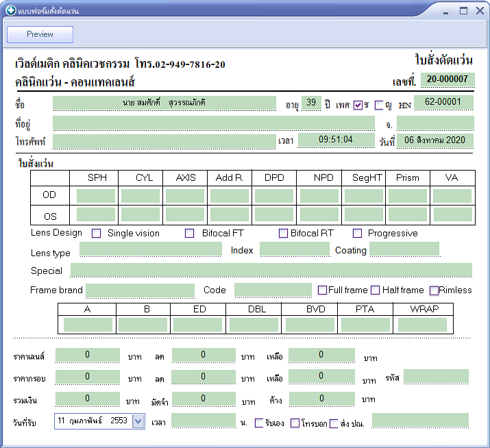Click the HN field 62-00001
This screenshot has height=448, width=490.
point(443,102)
